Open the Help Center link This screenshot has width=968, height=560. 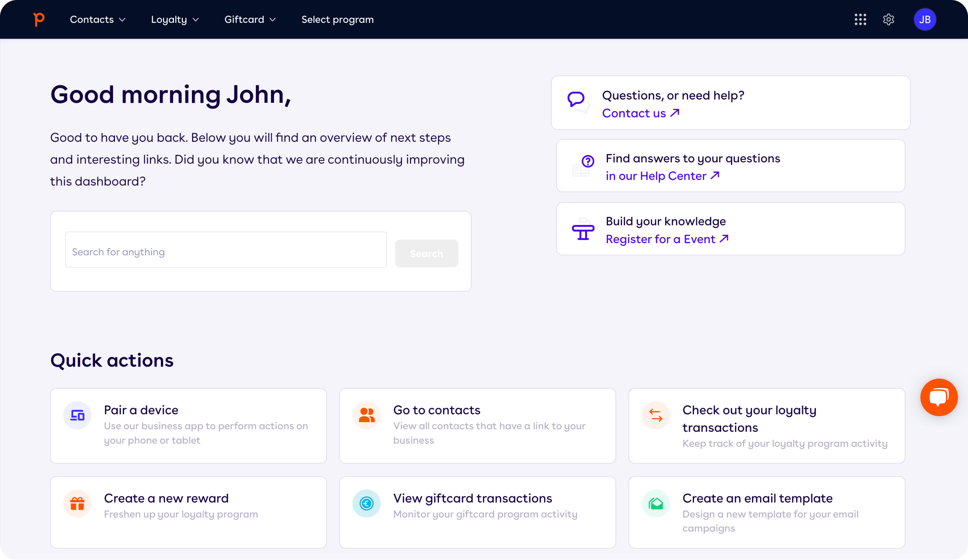point(663,176)
